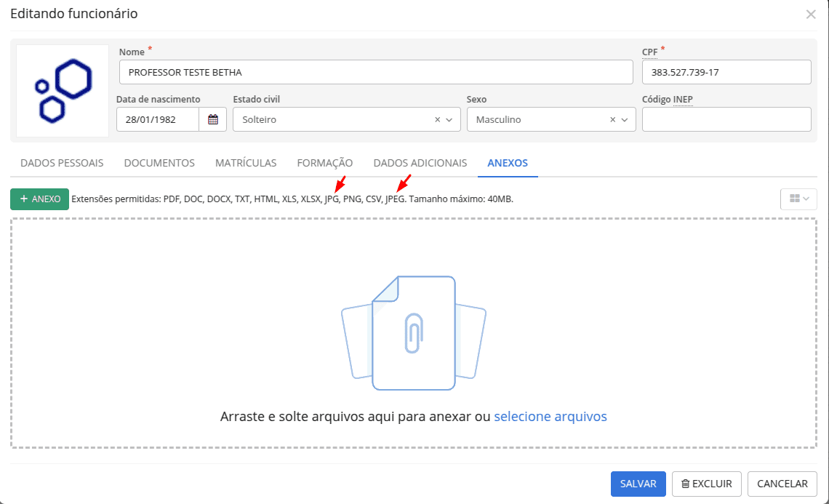Focus the Nome input field
Image resolution: width=829 pixels, height=504 pixels.
point(376,72)
